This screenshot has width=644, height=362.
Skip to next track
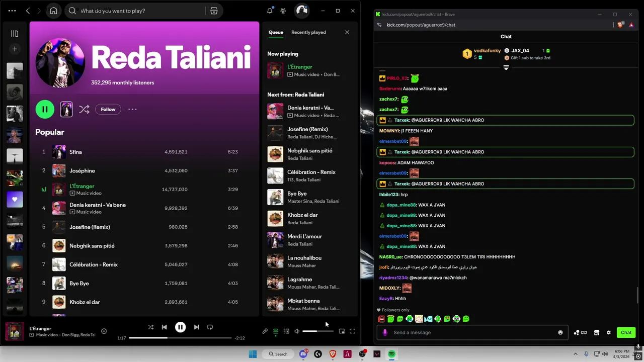[x=196, y=327]
